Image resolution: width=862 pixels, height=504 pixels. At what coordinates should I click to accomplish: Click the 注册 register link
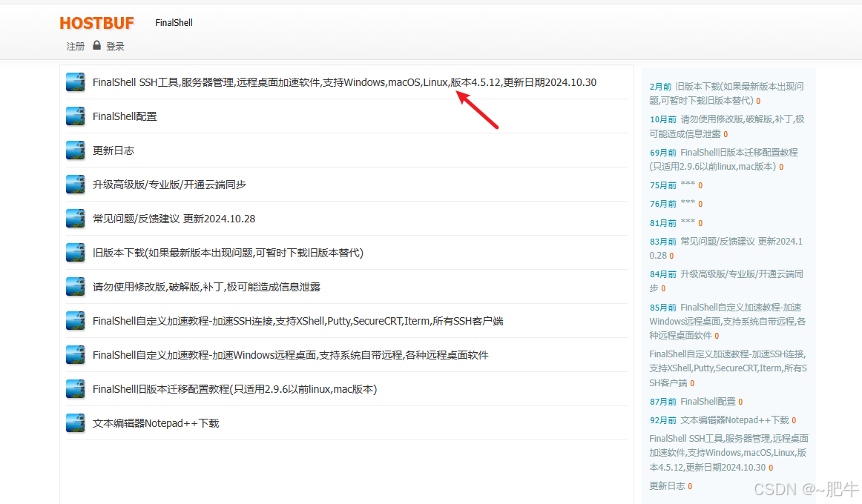[x=76, y=47]
